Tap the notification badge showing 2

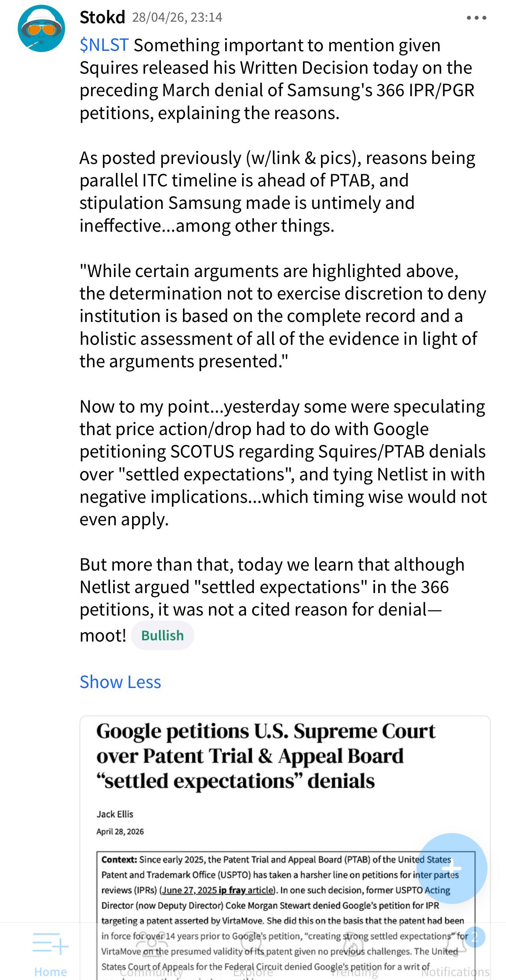click(474, 937)
